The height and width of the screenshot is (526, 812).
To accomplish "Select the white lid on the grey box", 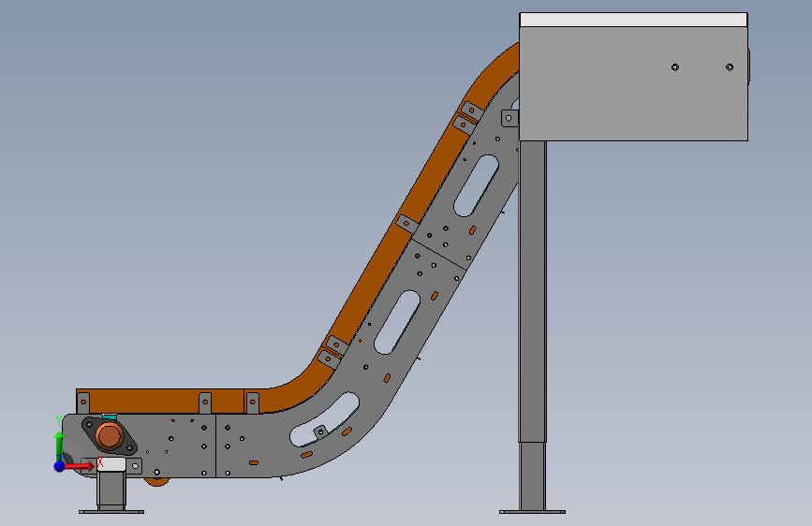I will 633,20.
